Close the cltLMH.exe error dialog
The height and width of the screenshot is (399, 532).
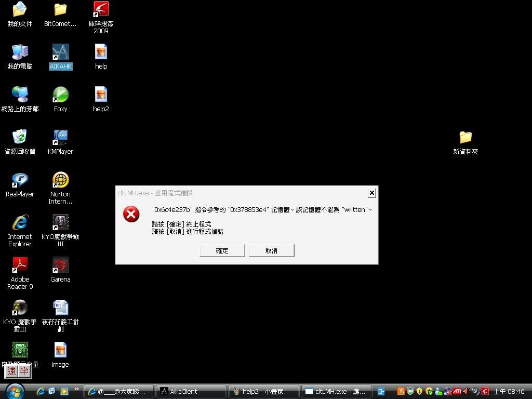(371, 193)
